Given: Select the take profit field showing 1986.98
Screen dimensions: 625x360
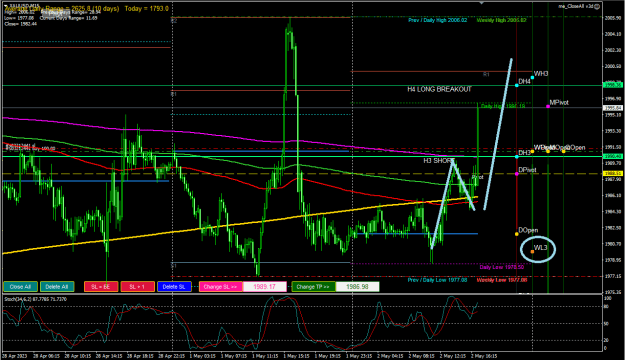Looking at the screenshot, I should click(357, 287).
